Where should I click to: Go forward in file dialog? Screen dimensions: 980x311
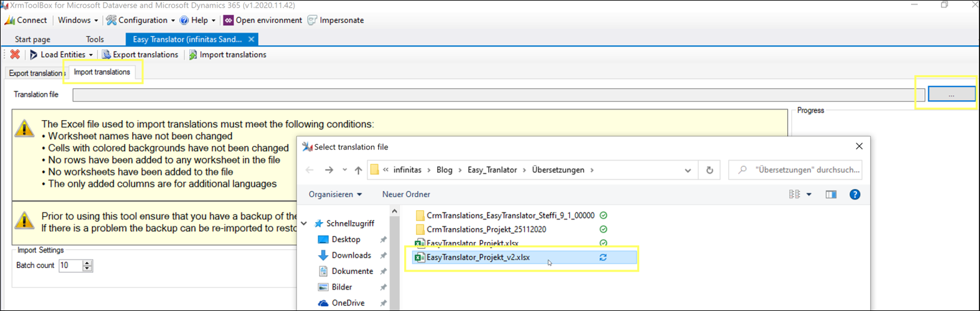(329, 171)
